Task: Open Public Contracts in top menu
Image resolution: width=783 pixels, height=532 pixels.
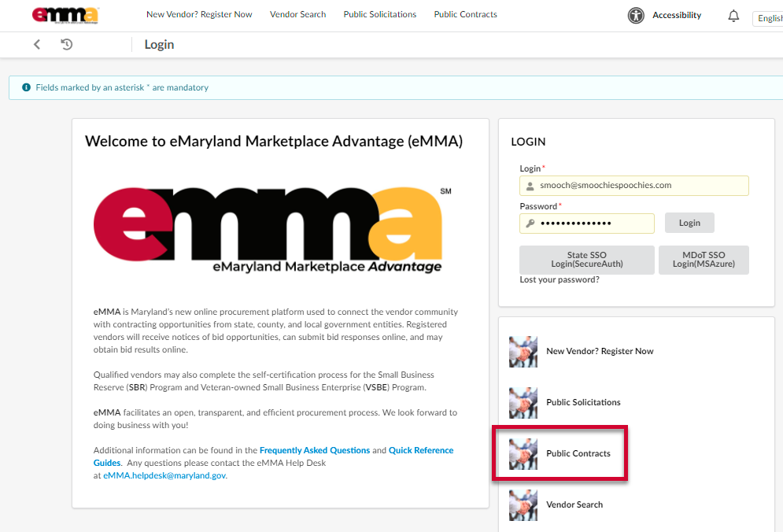Action: (465, 14)
